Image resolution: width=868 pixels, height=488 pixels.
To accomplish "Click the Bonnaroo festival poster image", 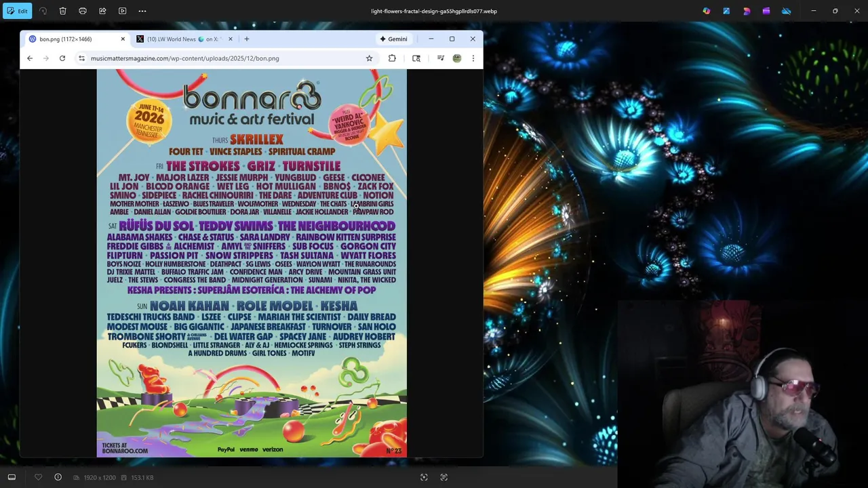I will [x=252, y=263].
